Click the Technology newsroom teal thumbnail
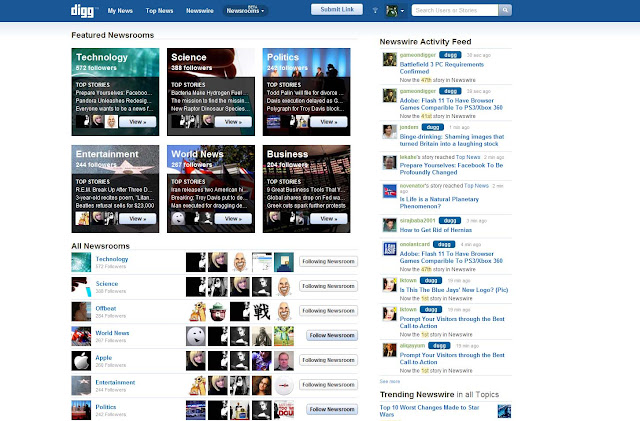The width and height of the screenshot is (640, 421). (x=81, y=262)
